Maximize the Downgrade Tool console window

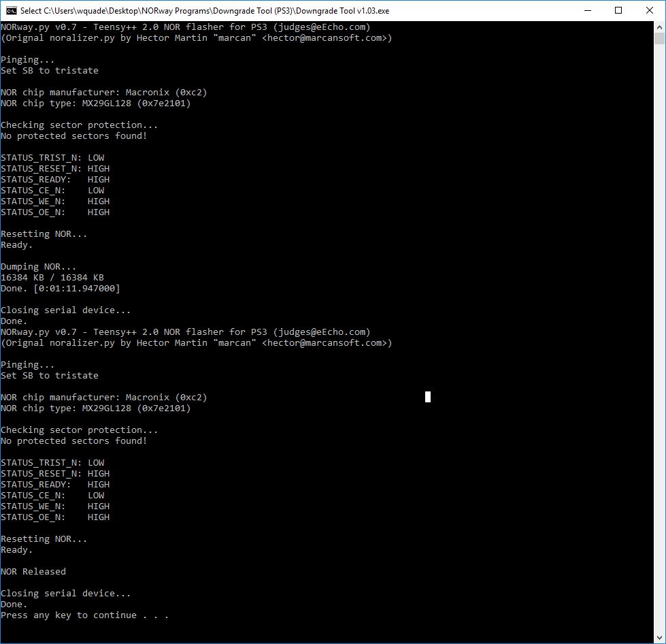[x=618, y=11]
